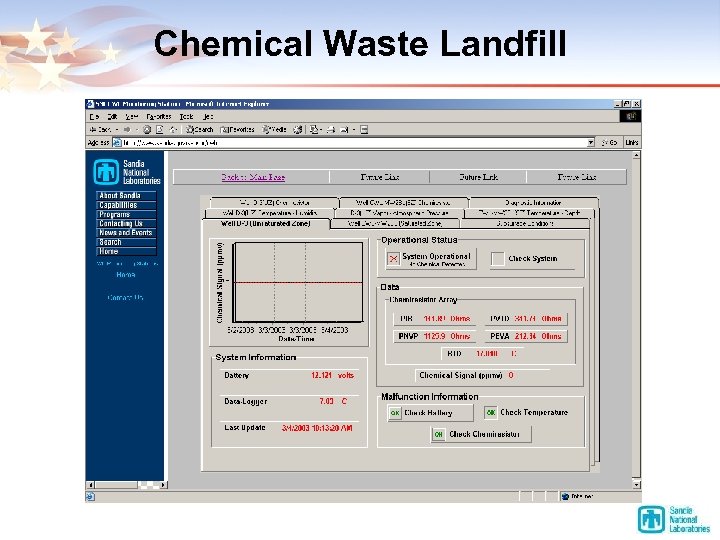Click the Check Chemiresistor OK indicator
The height and width of the screenshot is (540, 720).
point(439,434)
